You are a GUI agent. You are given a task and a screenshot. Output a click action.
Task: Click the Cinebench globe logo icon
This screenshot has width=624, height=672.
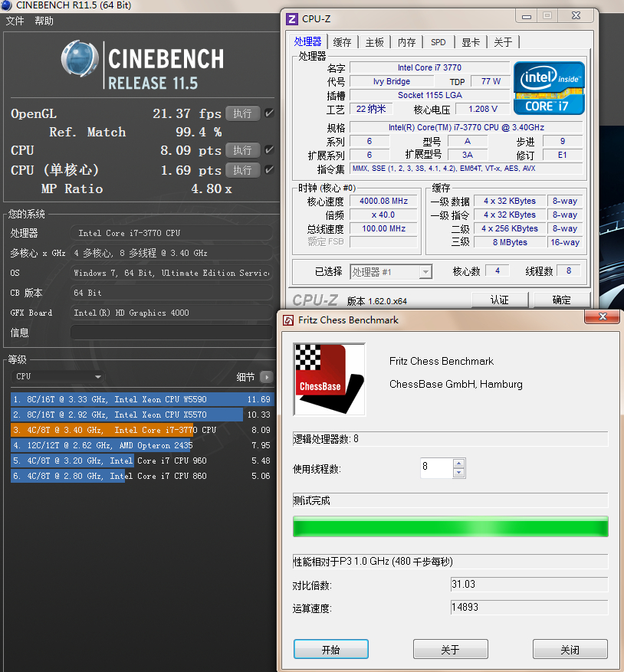point(80,58)
